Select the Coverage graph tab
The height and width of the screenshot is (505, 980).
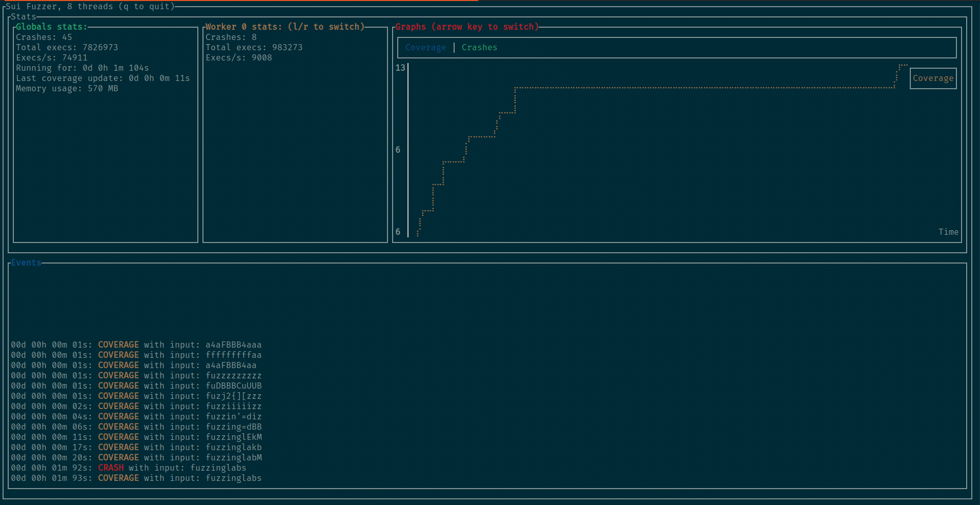425,47
